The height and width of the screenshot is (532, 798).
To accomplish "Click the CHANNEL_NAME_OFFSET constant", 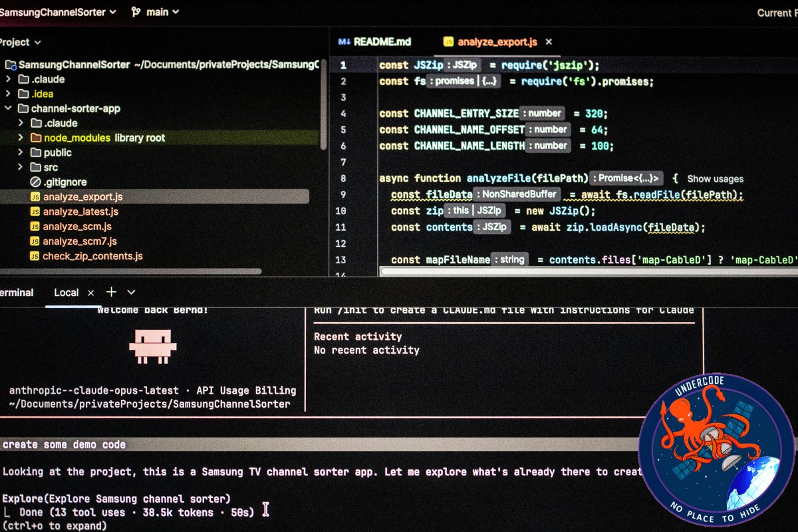I will tap(469, 130).
